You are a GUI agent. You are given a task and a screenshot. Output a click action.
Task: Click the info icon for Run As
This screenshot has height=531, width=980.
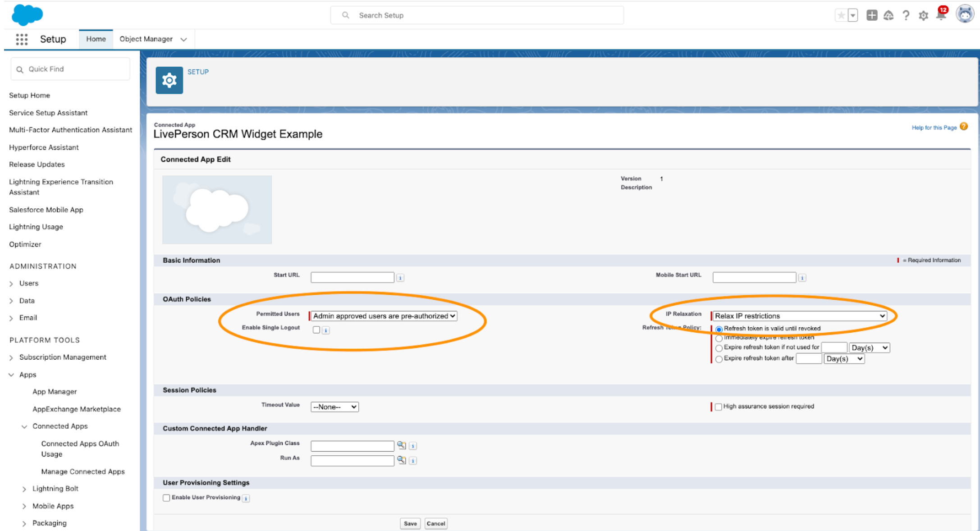[x=413, y=461]
